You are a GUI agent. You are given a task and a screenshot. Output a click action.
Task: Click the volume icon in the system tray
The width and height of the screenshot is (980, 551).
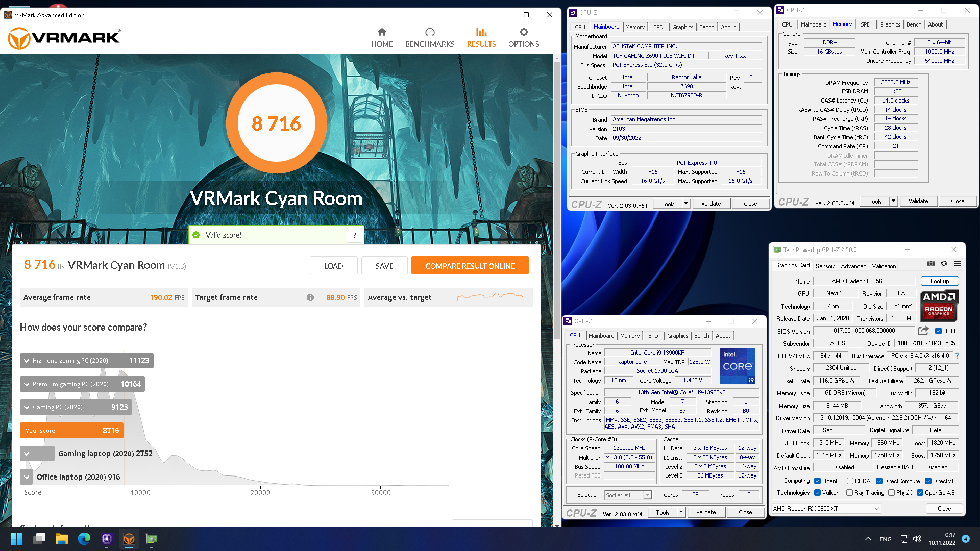(917, 539)
